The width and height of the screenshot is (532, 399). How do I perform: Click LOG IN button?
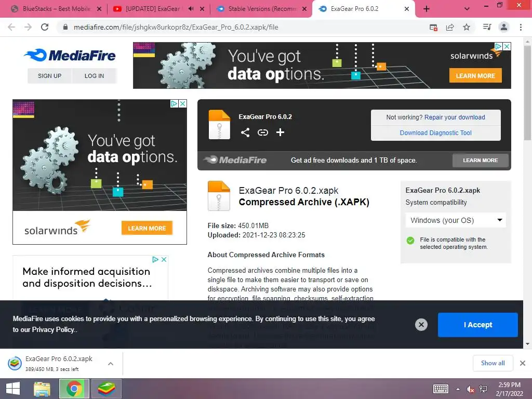[x=95, y=76]
